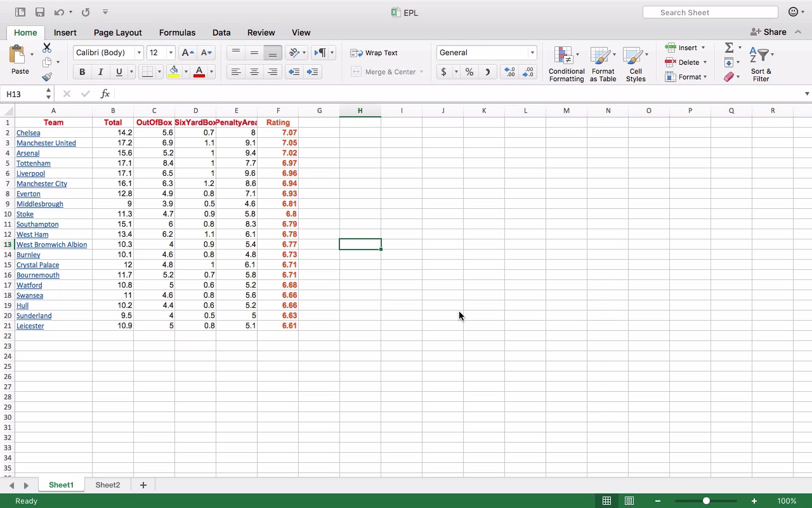Toggle Wrap Text
Image resolution: width=812 pixels, height=508 pixels.
click(374, 53)
